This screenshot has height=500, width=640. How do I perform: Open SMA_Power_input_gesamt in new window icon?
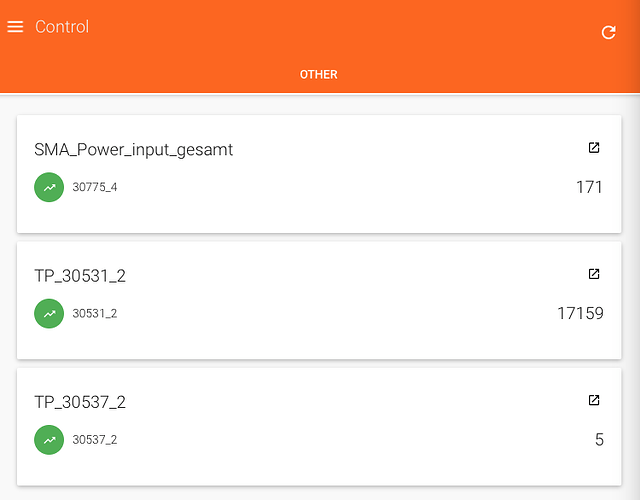[x=594, y=148]
